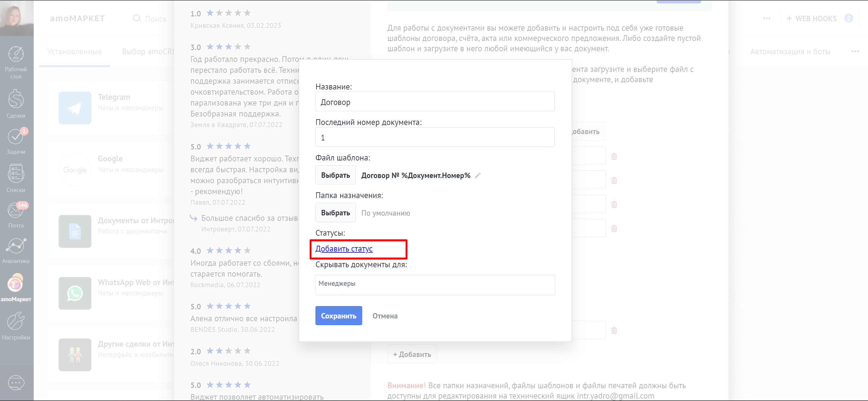This screenshot has width=868, height=401.
Task: Click the 5.0 star rating of Павел's review
Action: (228, 146)
